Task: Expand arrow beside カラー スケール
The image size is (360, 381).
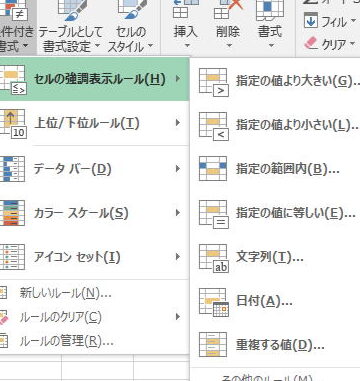Action: point(178,213)
